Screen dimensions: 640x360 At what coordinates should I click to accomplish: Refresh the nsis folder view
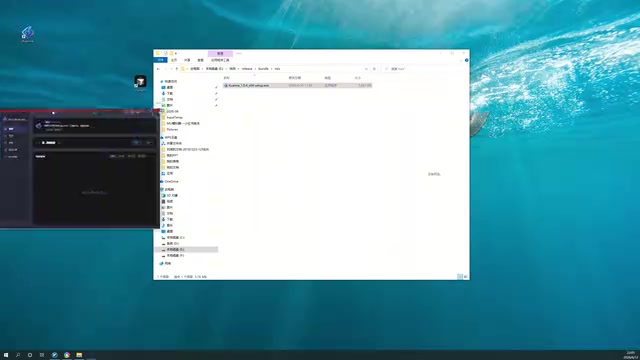374,69
